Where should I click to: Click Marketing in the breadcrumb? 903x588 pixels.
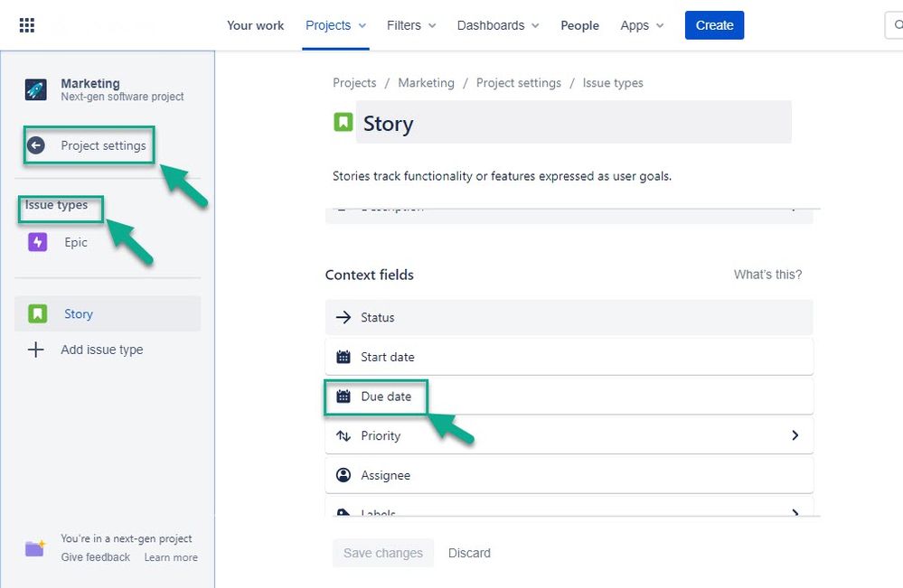[x=426, y=83]
